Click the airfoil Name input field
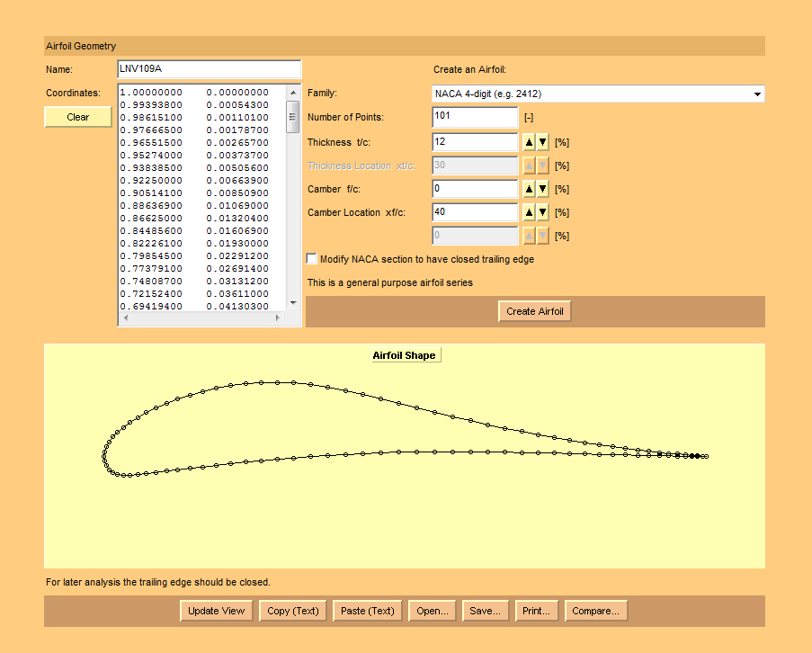 pyautogui.click(x=209, y=69)
